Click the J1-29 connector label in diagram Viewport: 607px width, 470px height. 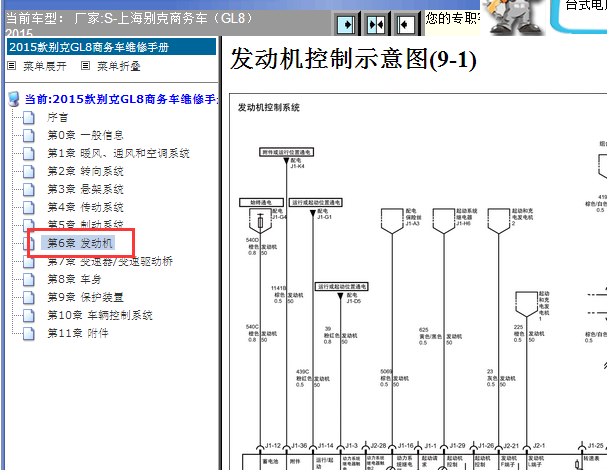458,446
